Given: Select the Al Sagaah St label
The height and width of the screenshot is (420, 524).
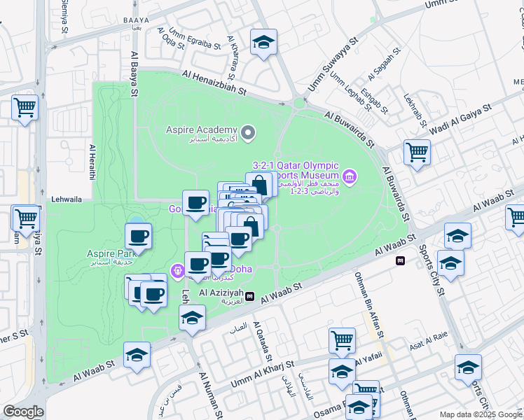Looking at the screenshot, I should pyautogui.click(x=384, y=64).
